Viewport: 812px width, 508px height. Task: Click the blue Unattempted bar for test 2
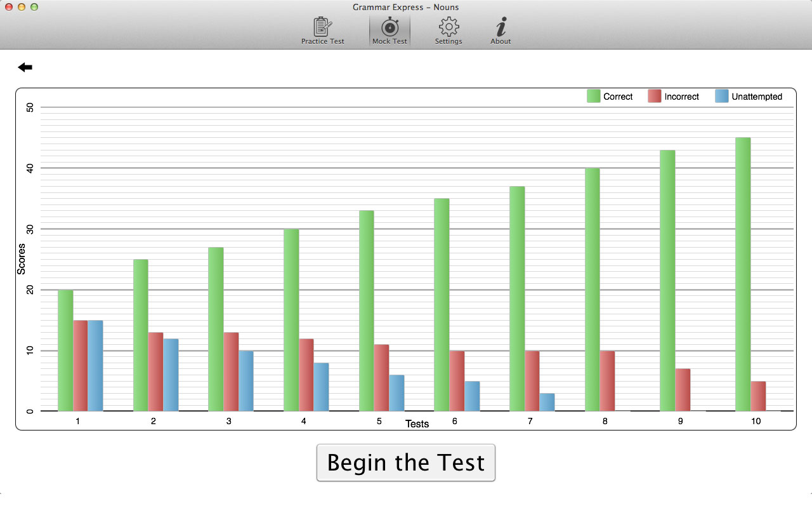171,375
